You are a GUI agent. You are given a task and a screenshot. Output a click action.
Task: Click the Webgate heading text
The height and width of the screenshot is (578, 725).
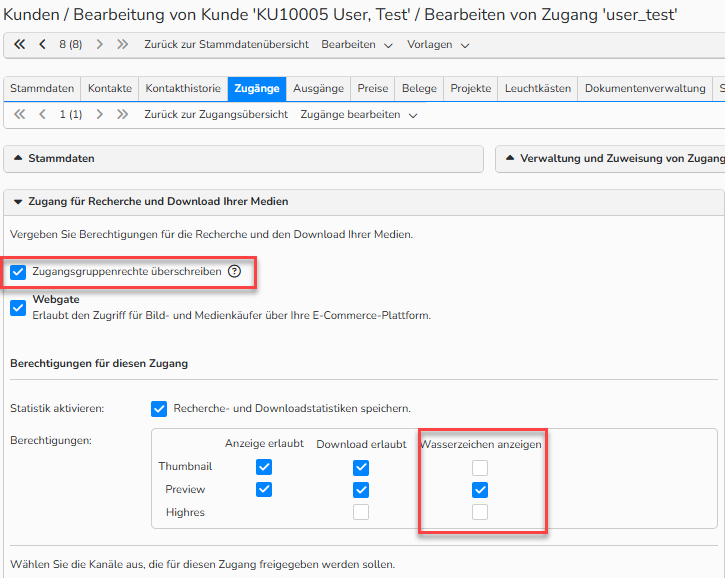point(56,300)
